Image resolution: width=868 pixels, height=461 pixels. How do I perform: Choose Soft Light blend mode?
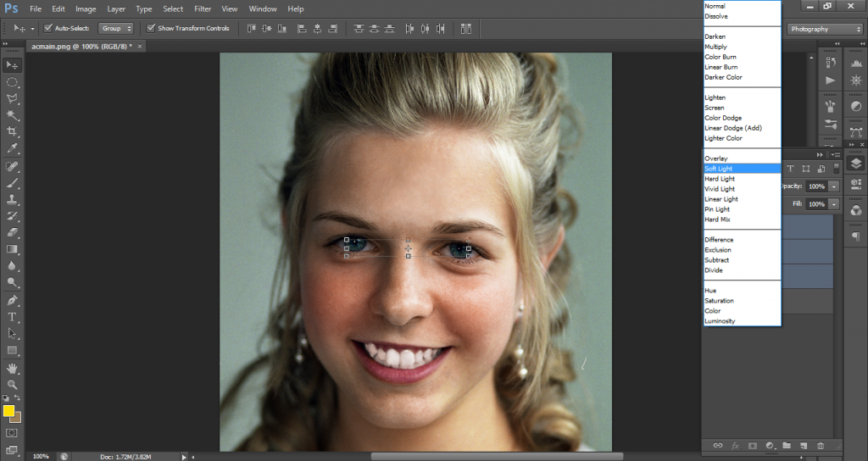tap(742, 169)
